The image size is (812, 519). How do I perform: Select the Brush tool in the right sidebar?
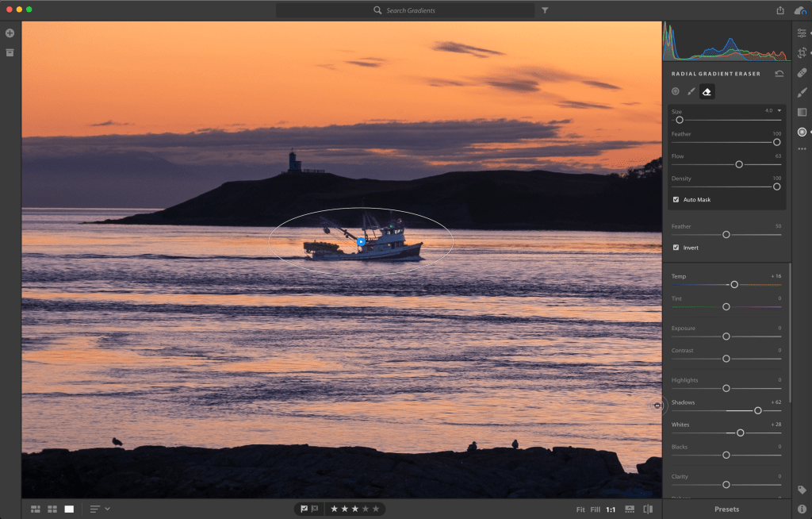[x=802, y=92]
